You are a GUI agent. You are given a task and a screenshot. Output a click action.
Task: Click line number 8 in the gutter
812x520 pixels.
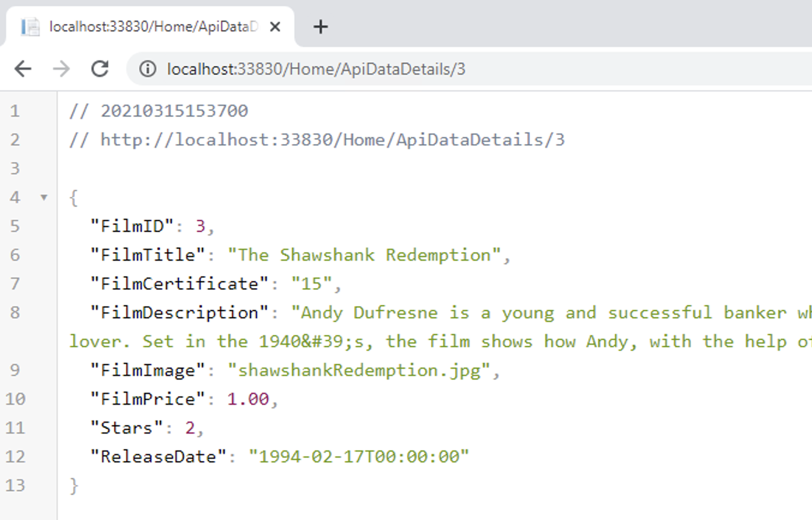(15, 312)
